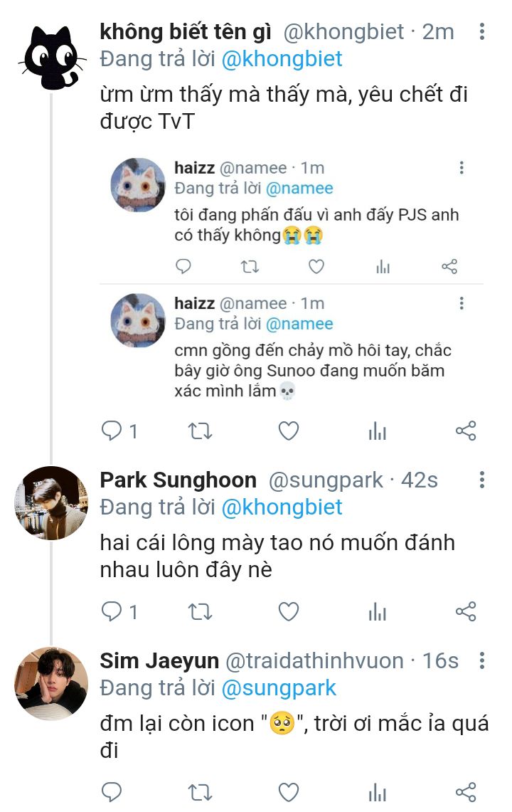Like the không biết tên gì tweet
Viewport: 512px width, 812px height.
click(288, 431)
